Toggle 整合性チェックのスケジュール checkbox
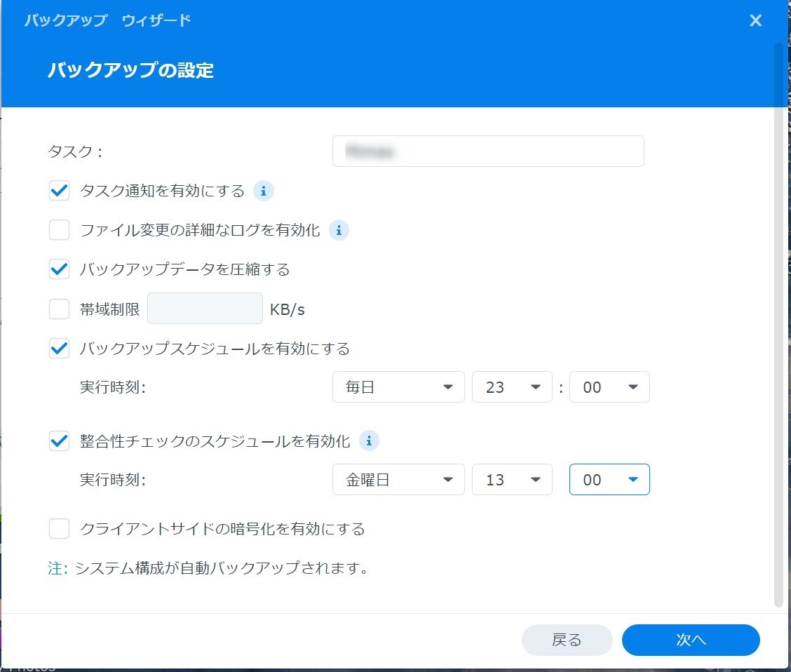Viewport: 791px width, 672px height. click(x=60, y=441)
